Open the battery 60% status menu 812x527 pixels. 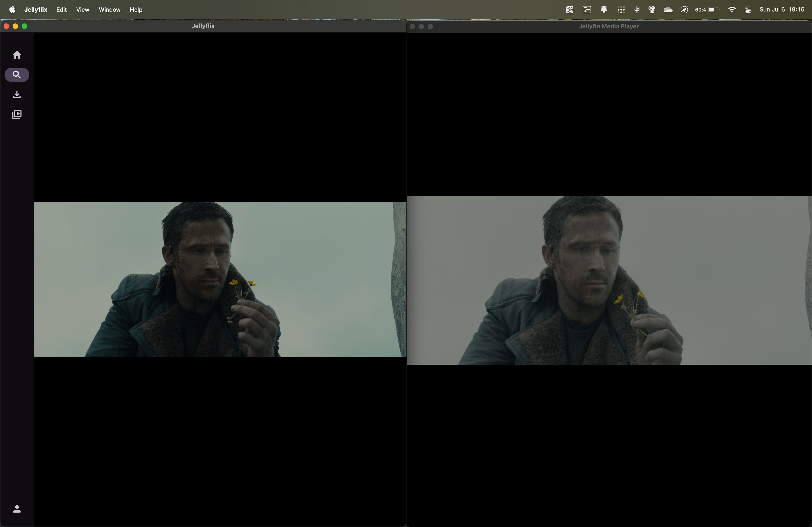click(x=707, y=9)
